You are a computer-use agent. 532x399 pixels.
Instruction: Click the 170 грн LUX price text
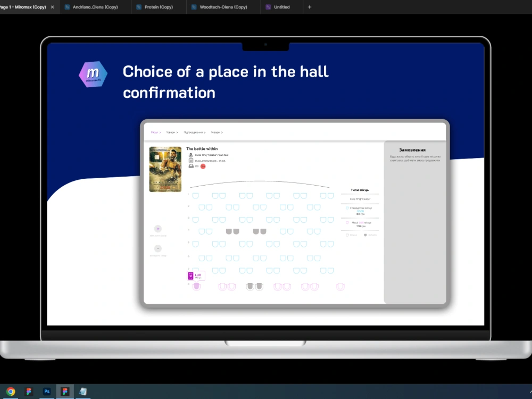point(360,226)
